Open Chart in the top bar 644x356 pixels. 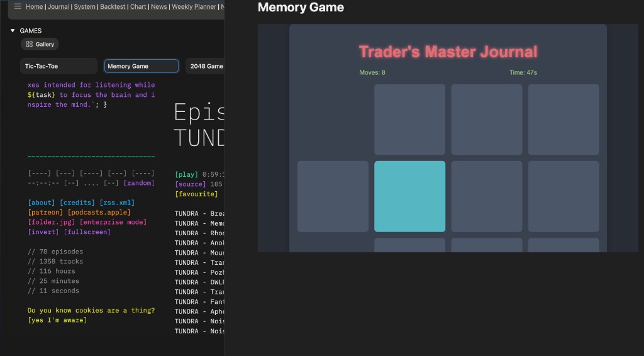138,6
